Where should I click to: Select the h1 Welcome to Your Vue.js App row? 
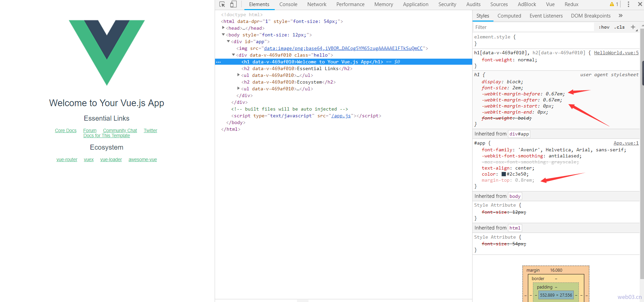click(343, 62)
